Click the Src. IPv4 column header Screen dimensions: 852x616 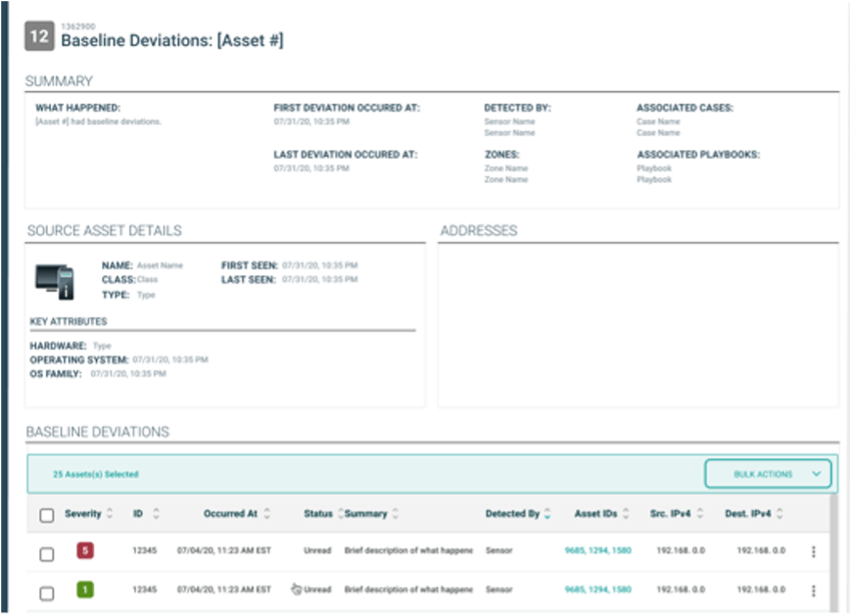[x=671, y=513]
